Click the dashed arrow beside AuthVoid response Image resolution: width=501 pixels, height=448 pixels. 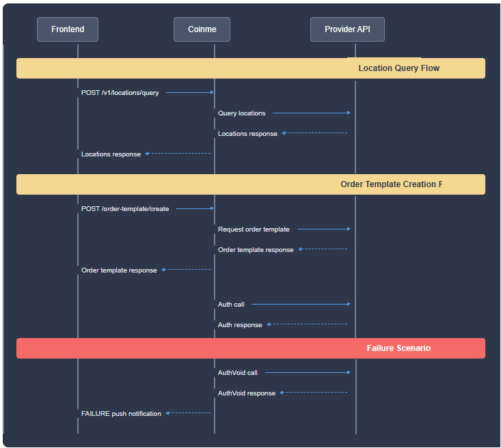[x=314, y=393]
